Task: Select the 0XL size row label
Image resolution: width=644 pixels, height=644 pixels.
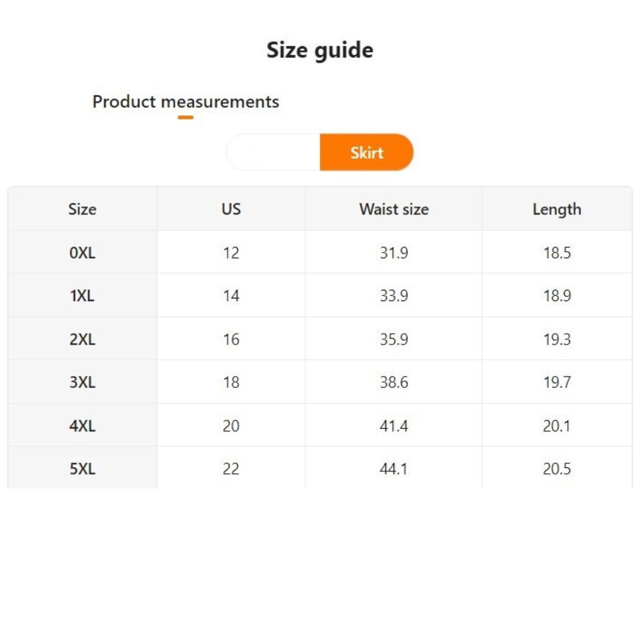Action: pos(82,253)
